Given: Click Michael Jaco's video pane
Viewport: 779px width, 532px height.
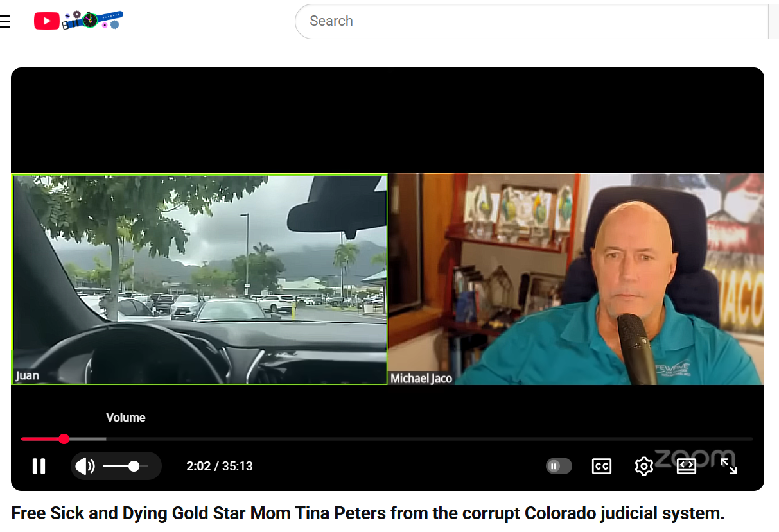Looking at the screenshot, I should point(576,279).
